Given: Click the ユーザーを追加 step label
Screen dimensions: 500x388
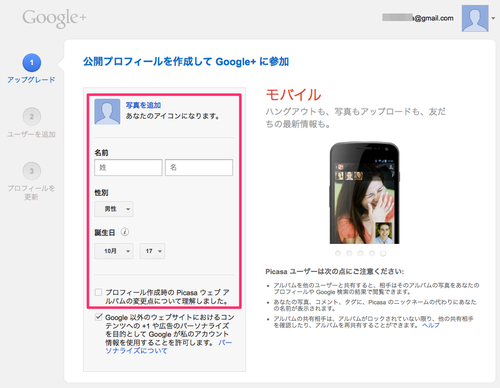Looking at the screenshot, I should 31,134.
